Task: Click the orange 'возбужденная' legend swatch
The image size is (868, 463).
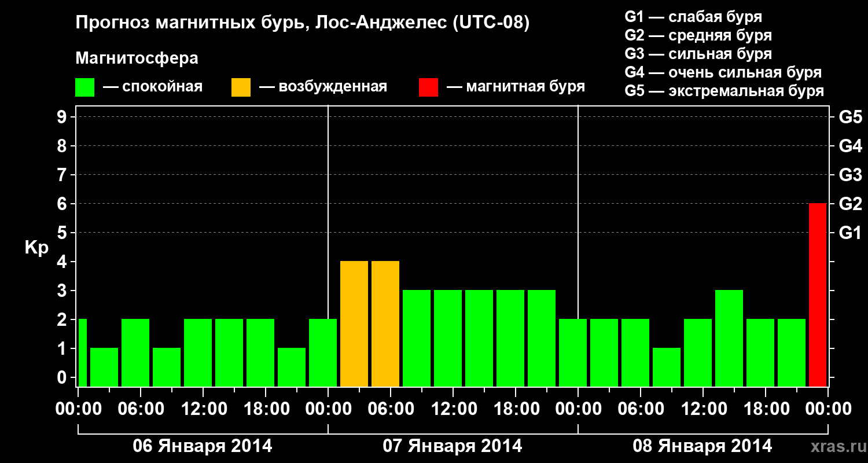Action: click(x=241, y=87)
